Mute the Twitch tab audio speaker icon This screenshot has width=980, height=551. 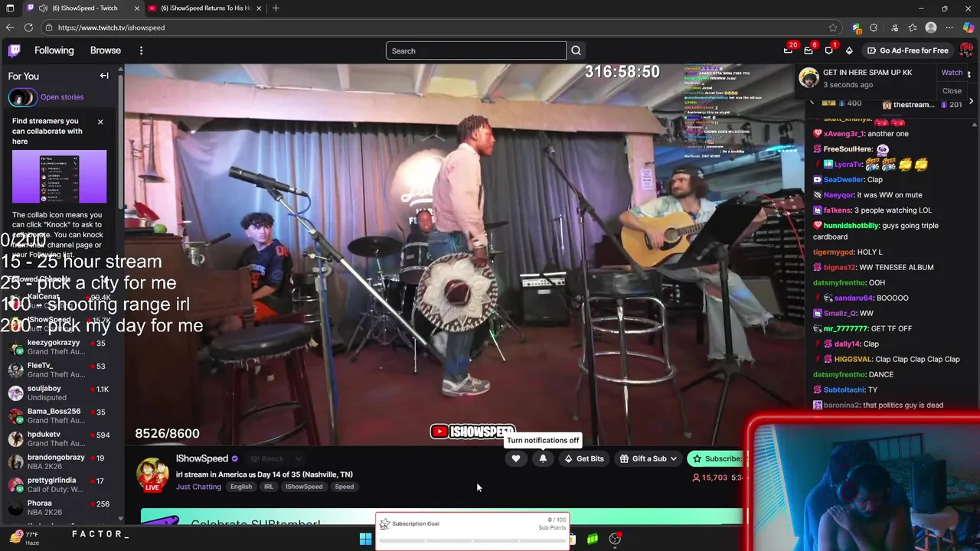(x=43, y=8)
